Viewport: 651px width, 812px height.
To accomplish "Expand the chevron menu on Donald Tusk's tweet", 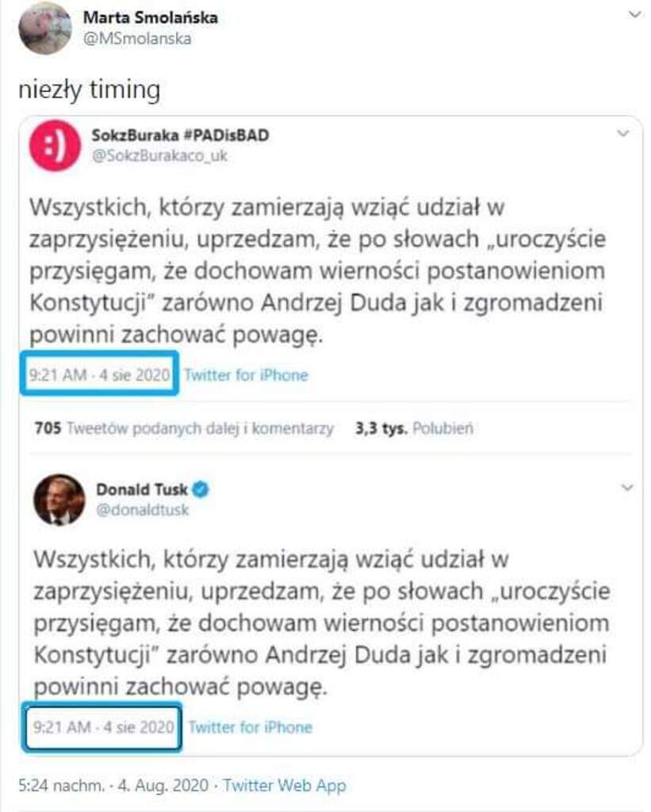I will click(x=626, y=486).
